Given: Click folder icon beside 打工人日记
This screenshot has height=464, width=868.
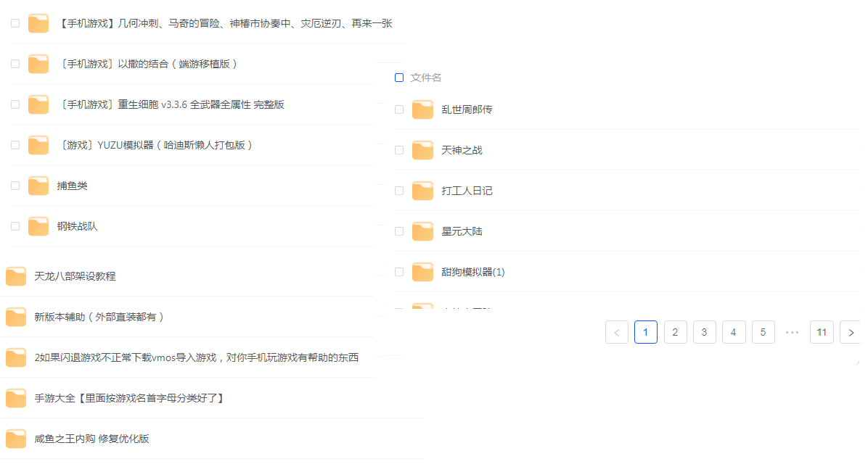Looking at the screenshot, I should click(422, 191).
